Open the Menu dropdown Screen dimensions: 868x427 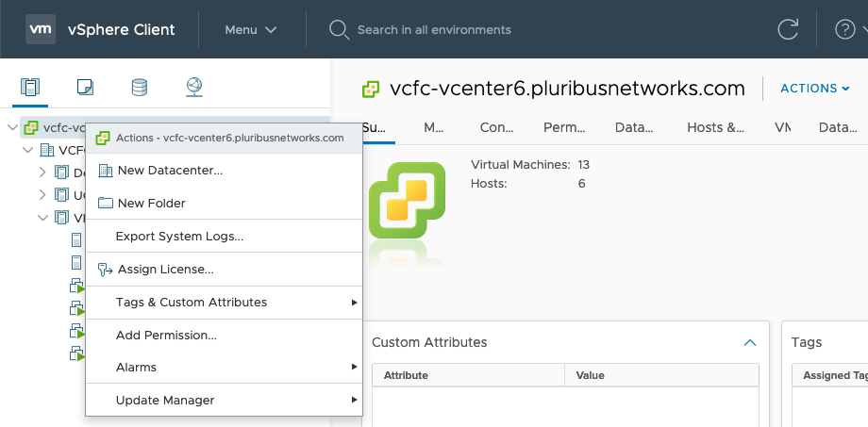click(250, 30)
